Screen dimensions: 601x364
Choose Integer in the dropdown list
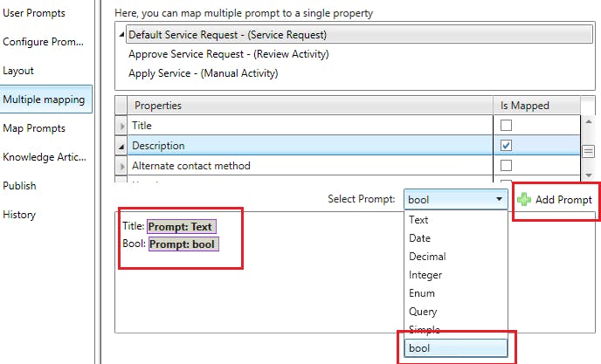click(x=425, y=275)
